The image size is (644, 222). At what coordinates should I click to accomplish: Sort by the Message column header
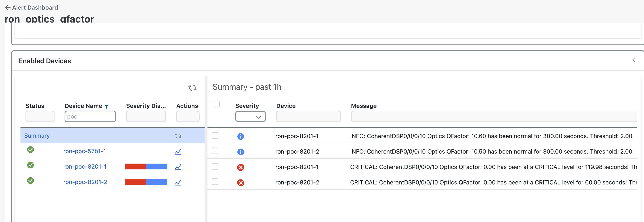[364, 106]
